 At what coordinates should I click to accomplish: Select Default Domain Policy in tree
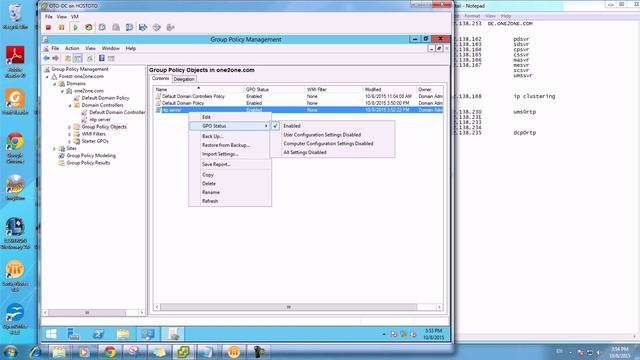(x=105, y=98)
